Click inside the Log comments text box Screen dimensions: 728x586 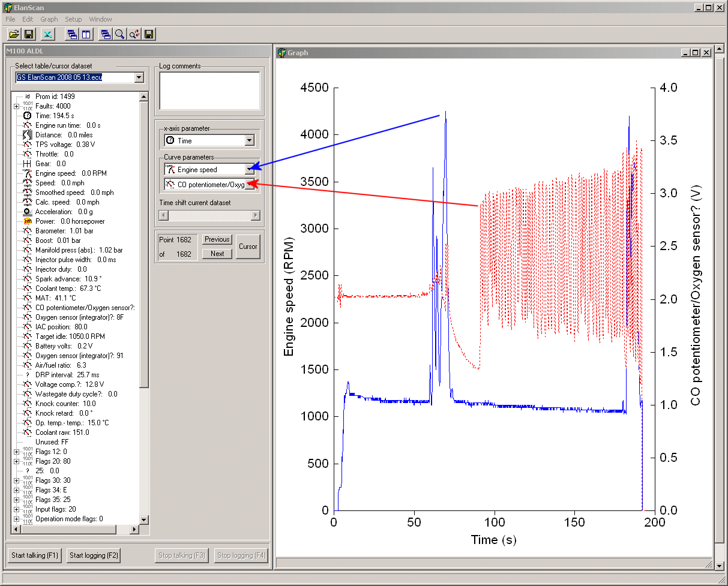pyautogui.click(x=209, y=91)
